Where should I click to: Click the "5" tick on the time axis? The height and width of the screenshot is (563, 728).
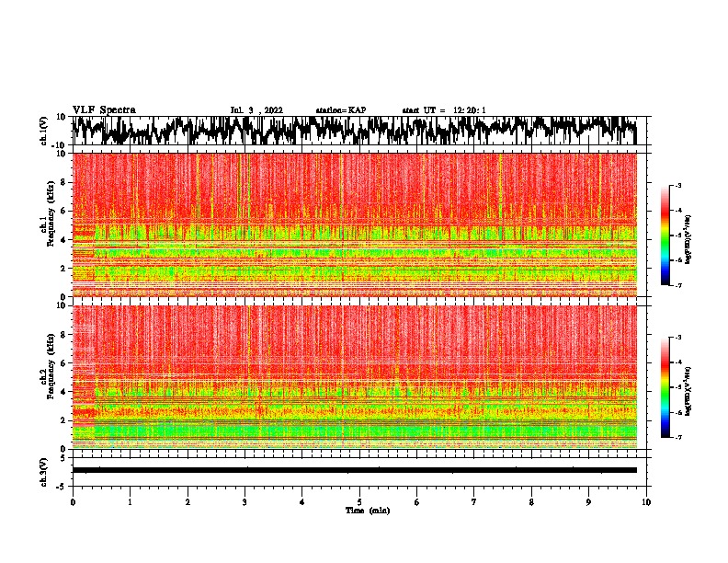(359, 502)
